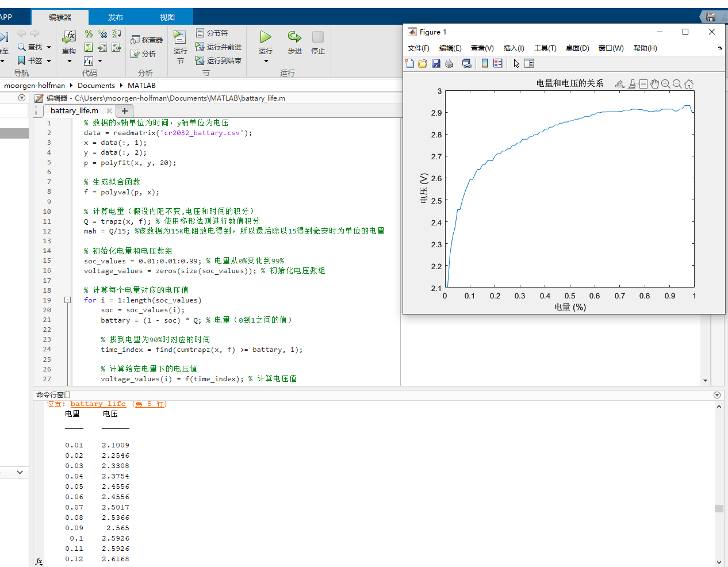The height and width of the screenshot is (567, 728).
Task: Click the Section Break (分节符) button
Action: pos(212,33)
